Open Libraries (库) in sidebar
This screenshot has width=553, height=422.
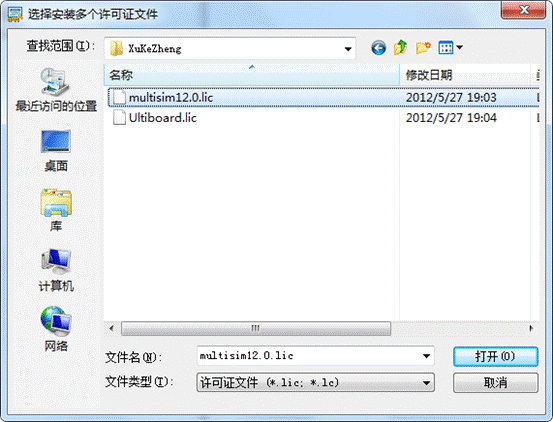tap(56, 210)
